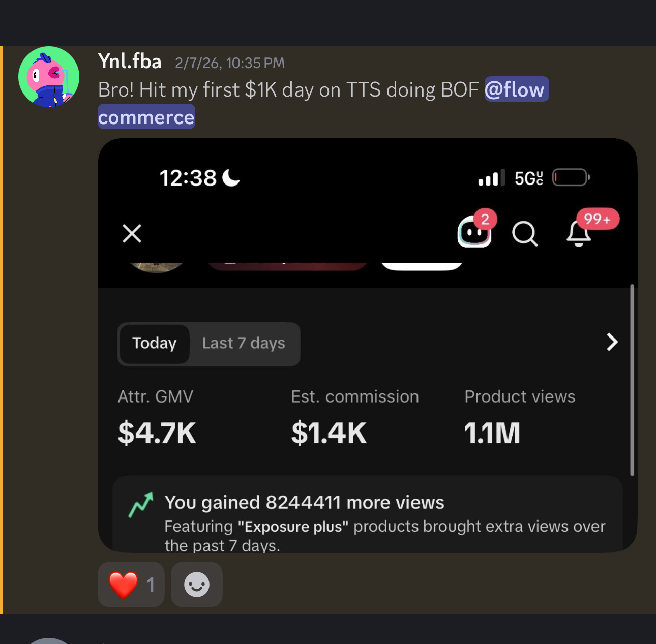This screenshot has width=656, height=644.
Task: Click the green trending-up arrow icon
Action: 141,505
